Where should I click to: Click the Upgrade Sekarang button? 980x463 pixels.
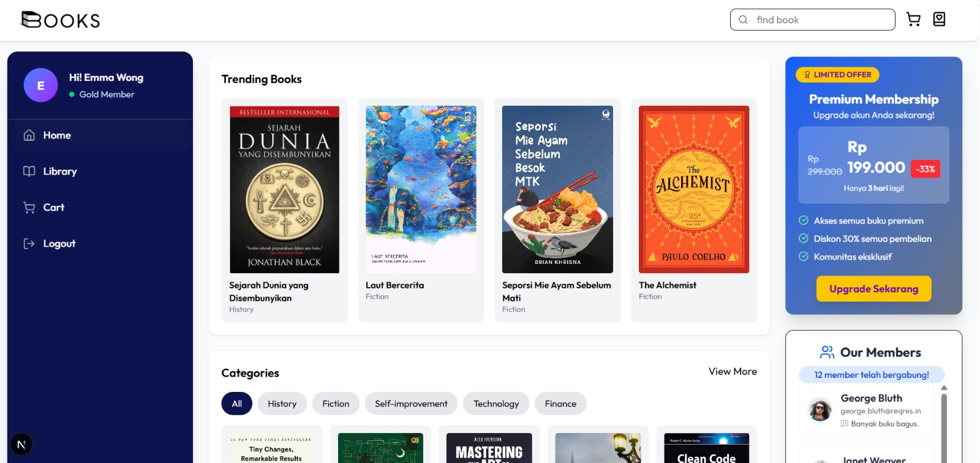873,289
